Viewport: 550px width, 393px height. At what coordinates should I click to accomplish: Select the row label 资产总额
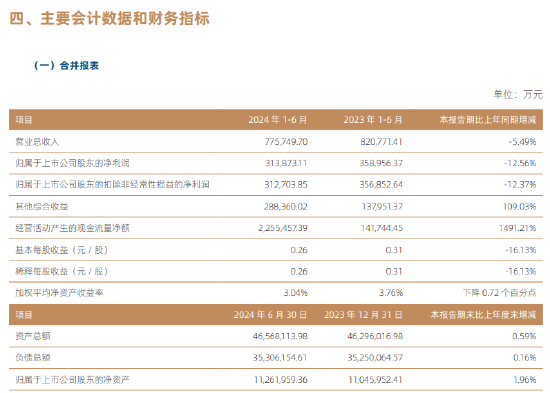pyautogui.click(x=33, y=336)
